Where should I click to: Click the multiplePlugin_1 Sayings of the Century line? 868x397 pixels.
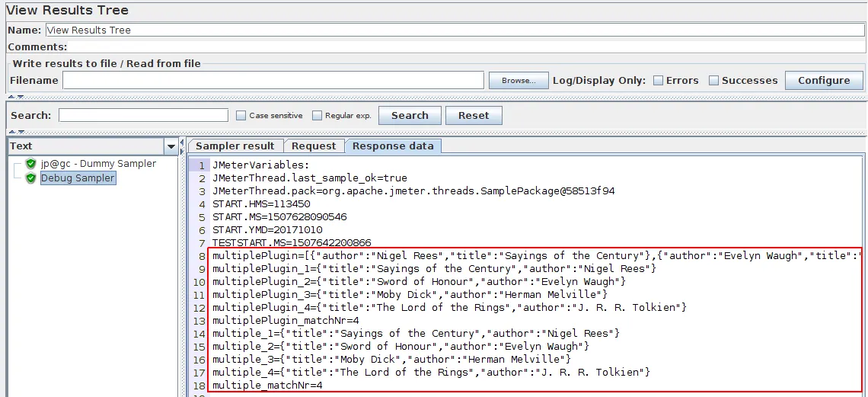[x=434, y=268]
